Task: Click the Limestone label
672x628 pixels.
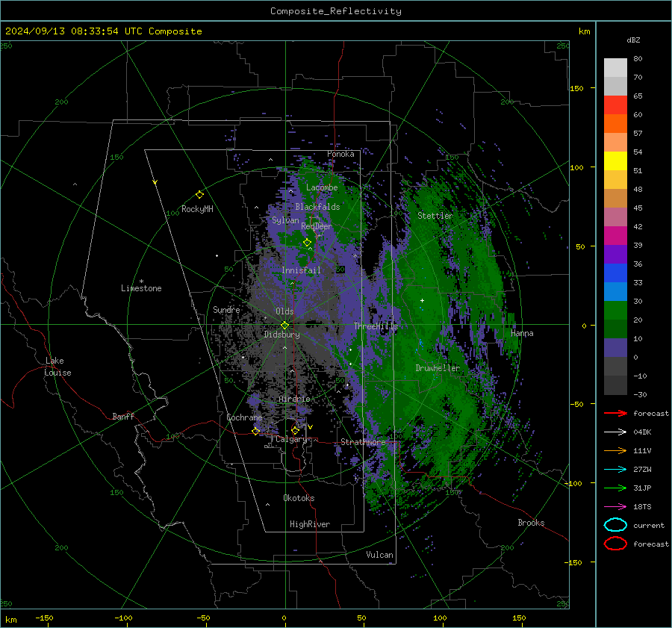Action: coord(141,288)
